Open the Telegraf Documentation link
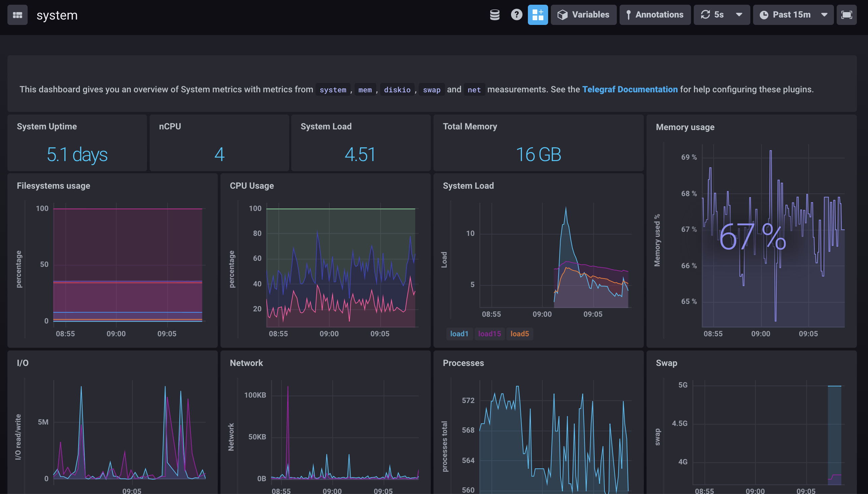Image resolution: width=868 pixels, height=494 pixels. (629, 89)
